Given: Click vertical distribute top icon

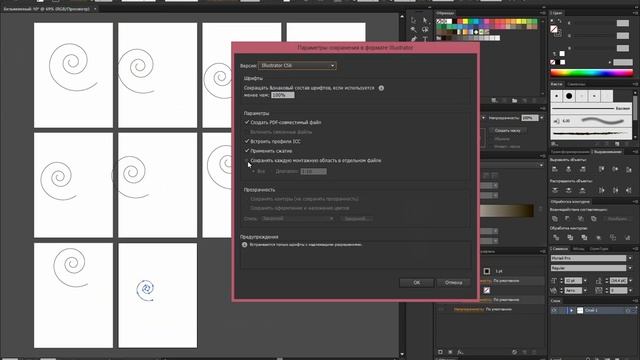Looking at the screenshot, I should [555, 190].
